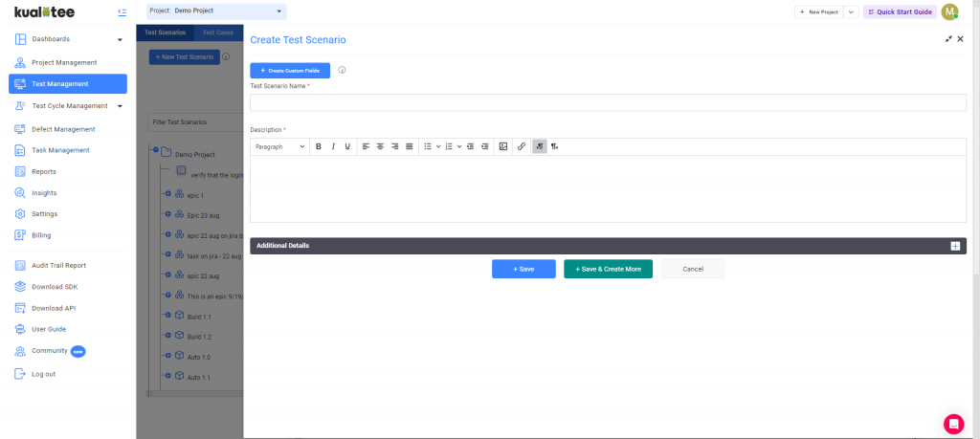Screen dimensions: 980x439
Task: Open the Insights page
Action: click(44, 193)
